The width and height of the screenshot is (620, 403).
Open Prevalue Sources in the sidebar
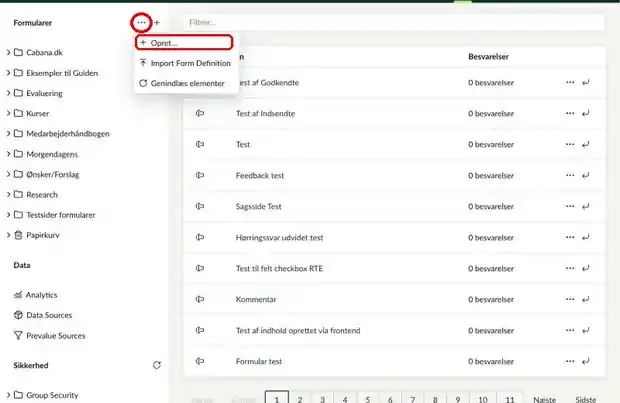(x=56, y=335)
